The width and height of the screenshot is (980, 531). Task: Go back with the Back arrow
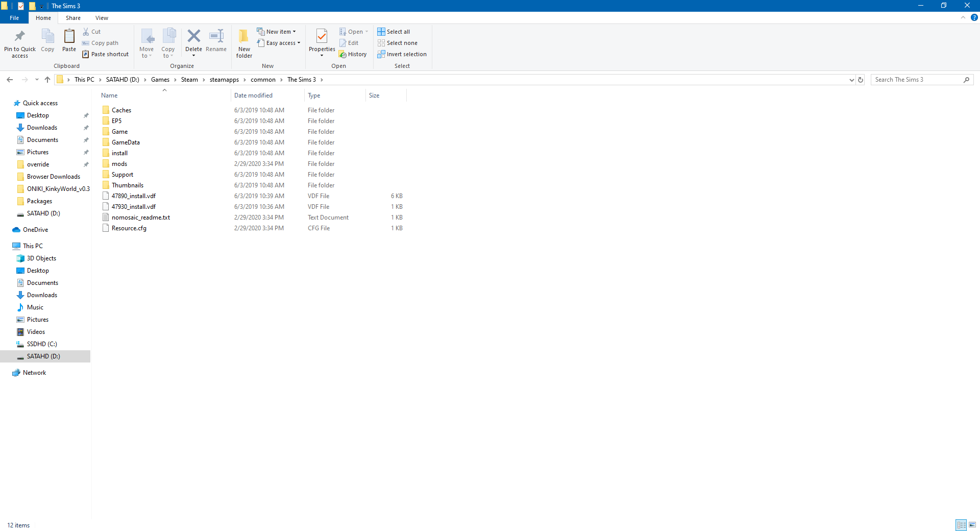coord(10,80)
